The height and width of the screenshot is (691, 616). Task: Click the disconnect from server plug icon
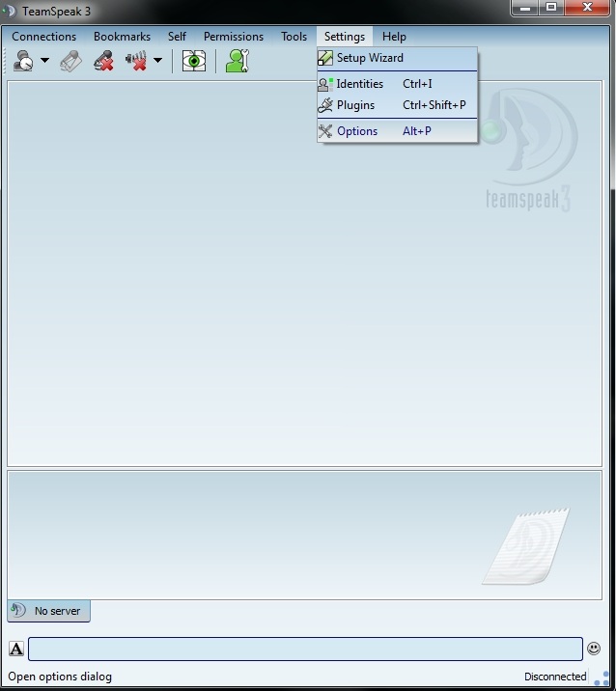[70, 61]
